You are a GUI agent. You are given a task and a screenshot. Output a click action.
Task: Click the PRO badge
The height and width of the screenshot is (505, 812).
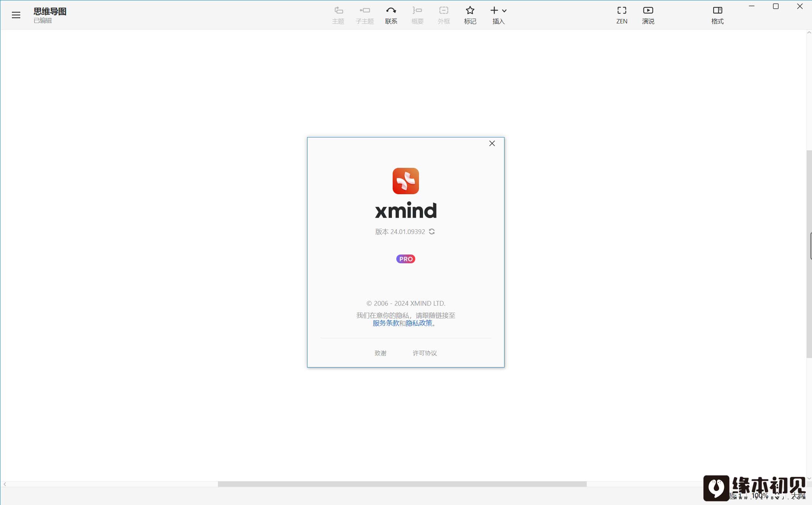pos(406,259)
